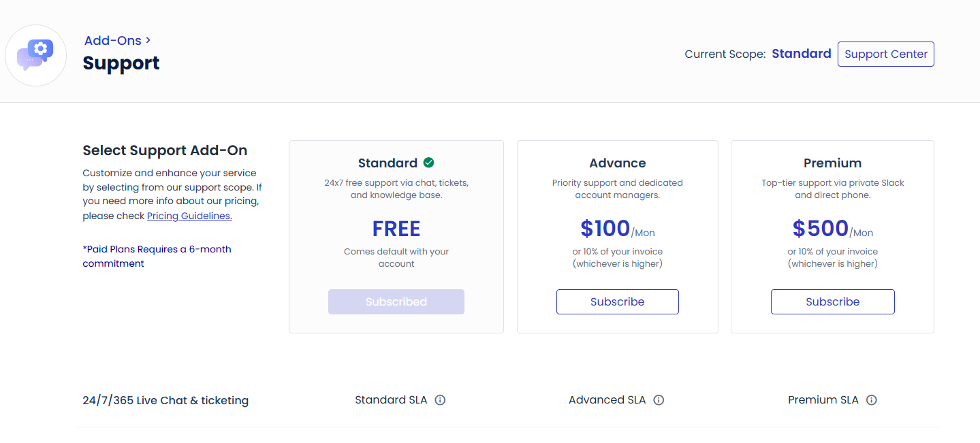Click the Premium SLA info icon

(872, 400)
